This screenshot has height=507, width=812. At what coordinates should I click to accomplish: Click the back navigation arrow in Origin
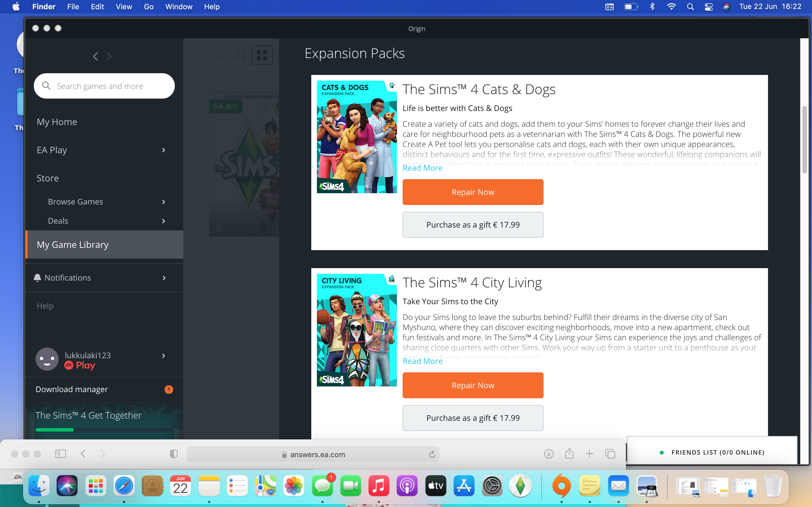click(x=95, y=56)
